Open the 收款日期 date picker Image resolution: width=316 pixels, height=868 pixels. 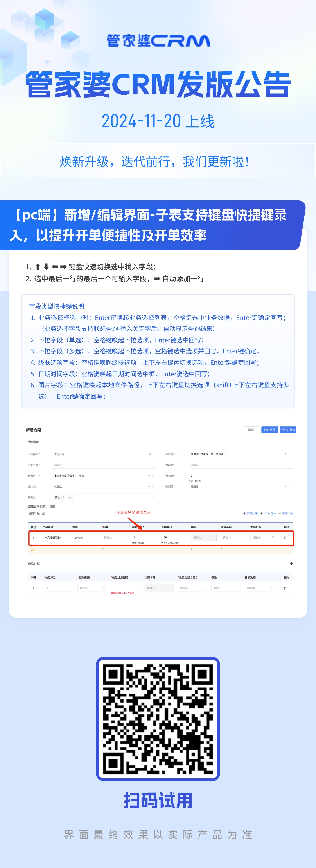92,588
